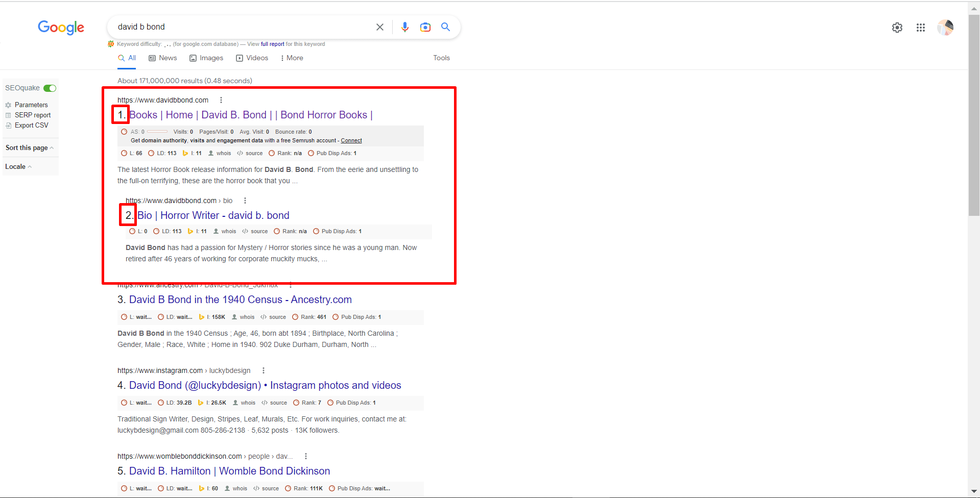Click I: 26.5K on Instagram result
Screen dimensions: 980x498
(212, 403)
